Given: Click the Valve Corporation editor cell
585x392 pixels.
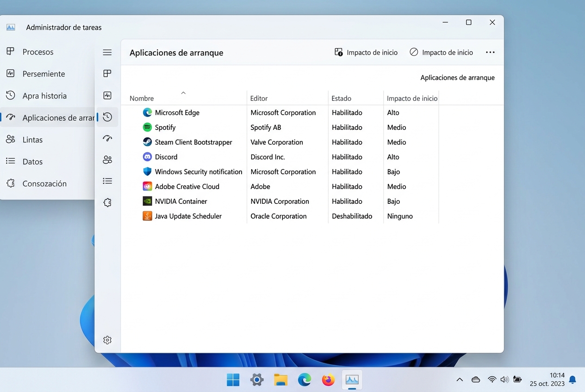Looking at the screenshot, I should pyautogui.click(x=277, y=142).
